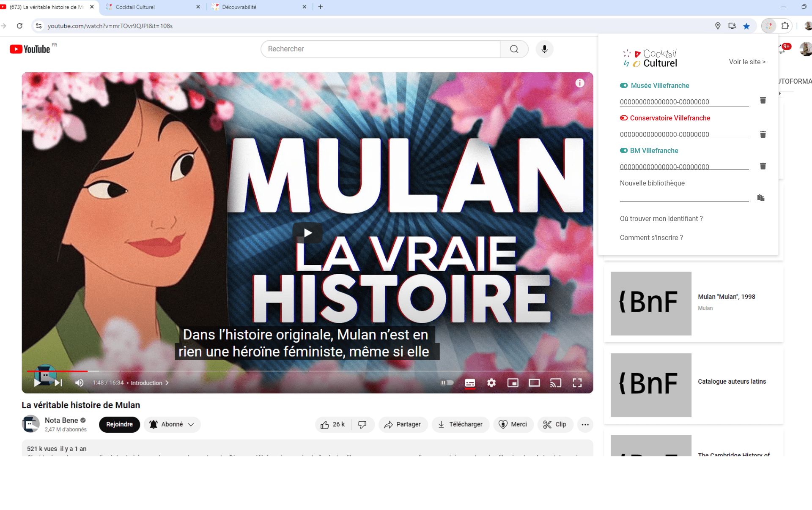The image size is (812, 510).
Task: Click the video info card icon
Action: (x=579, y=83)
